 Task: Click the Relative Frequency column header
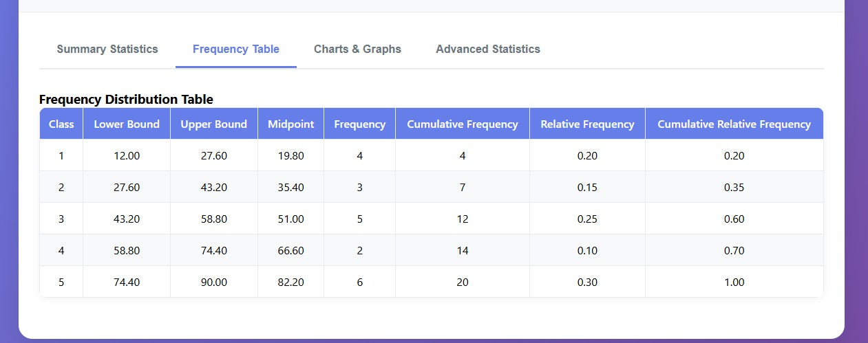588,124
